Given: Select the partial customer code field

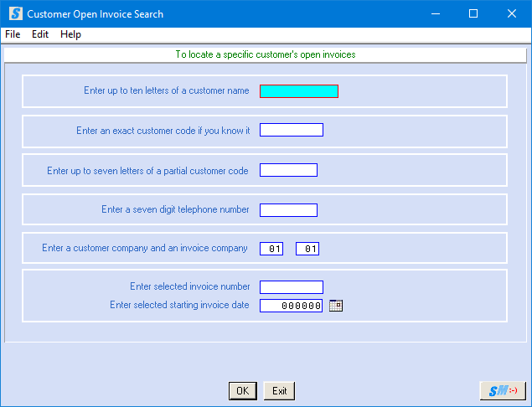Looking at the screenshot, I should 288,170.
